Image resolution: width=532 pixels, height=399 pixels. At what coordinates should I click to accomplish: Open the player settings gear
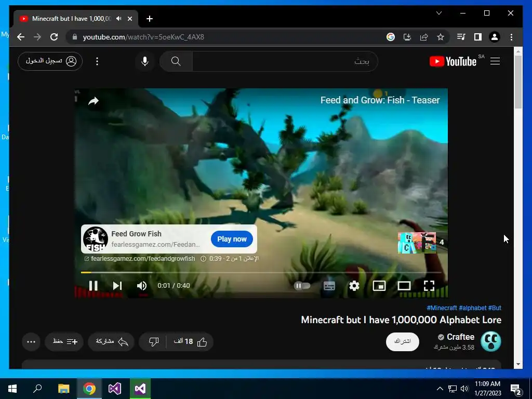pos(354,286)
